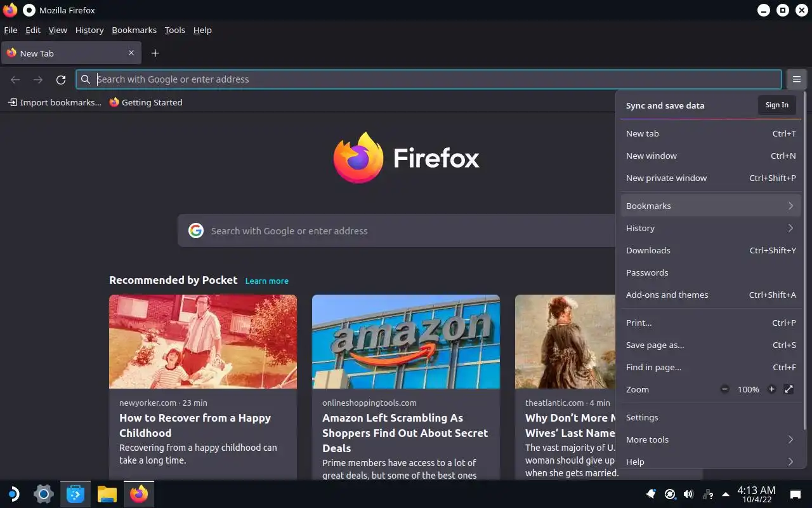
Task: Open the Tools menu
Action: [174, 30]
